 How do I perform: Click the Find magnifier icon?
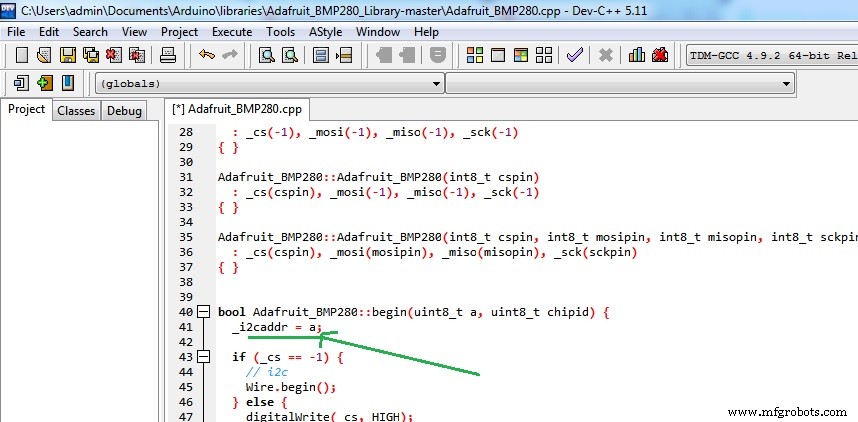coord(266,55)
